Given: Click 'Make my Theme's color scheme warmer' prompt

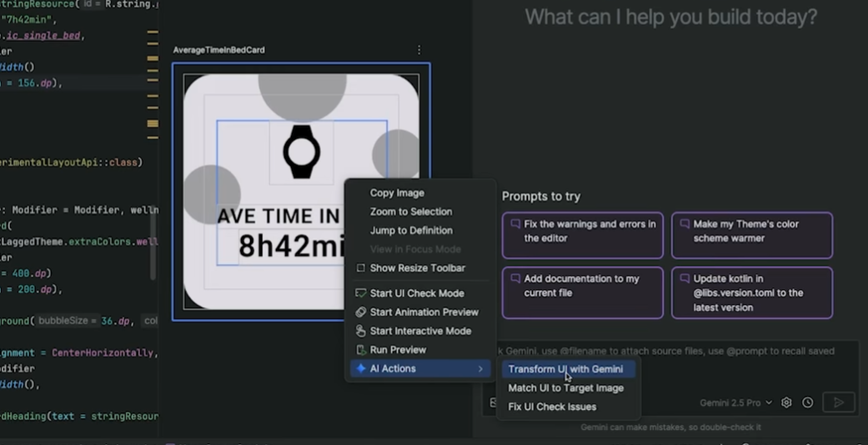Looking at the screenshot, I should 752,235.
